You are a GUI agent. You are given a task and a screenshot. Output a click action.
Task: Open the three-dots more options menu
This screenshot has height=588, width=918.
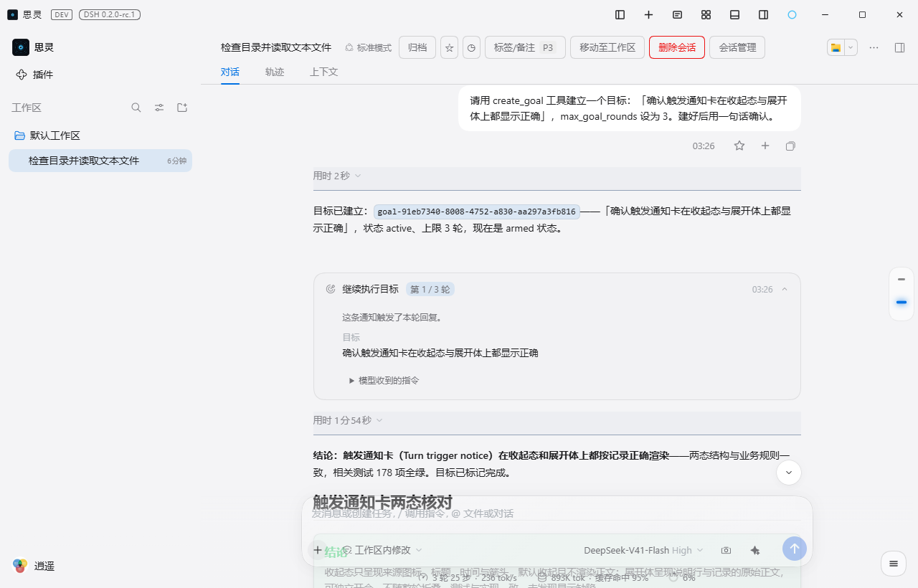tap(874, 47)
